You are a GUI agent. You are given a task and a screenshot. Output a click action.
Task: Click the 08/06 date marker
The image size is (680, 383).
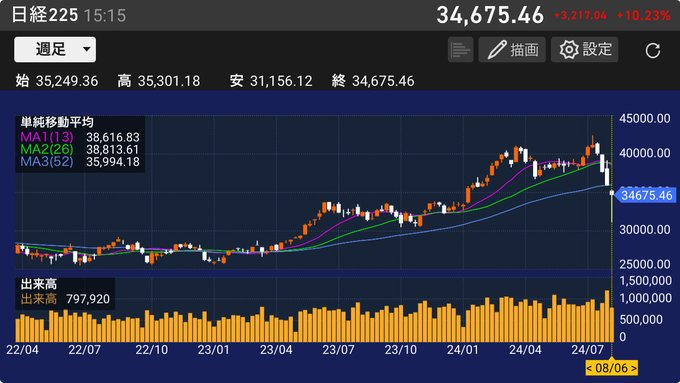click(x=611, y=368)
